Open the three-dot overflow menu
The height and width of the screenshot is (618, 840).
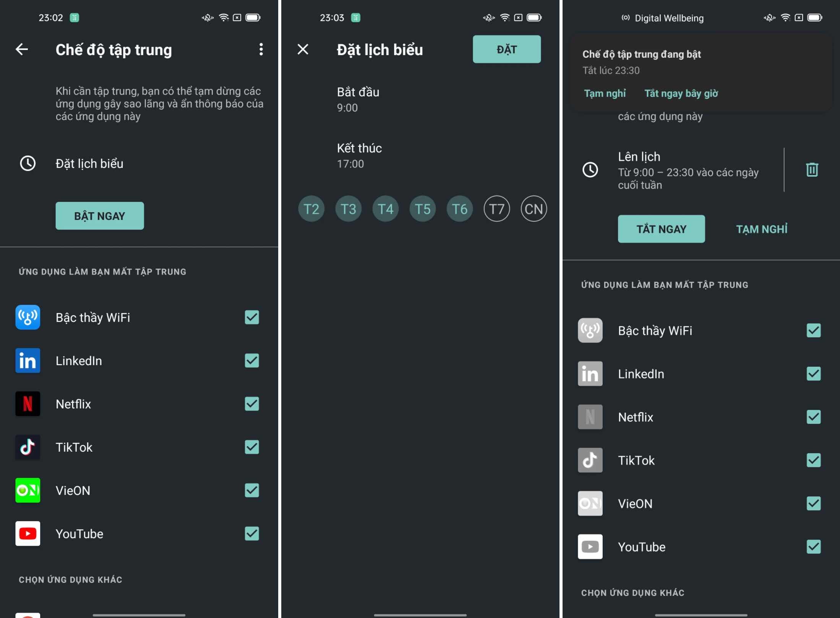[261, 49]
